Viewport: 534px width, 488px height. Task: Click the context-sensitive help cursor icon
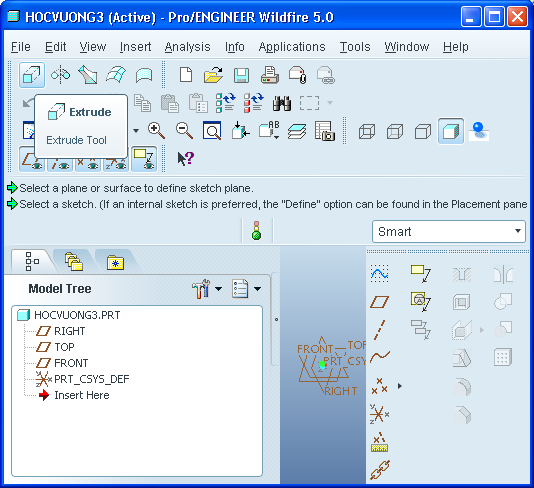(185, 159)
